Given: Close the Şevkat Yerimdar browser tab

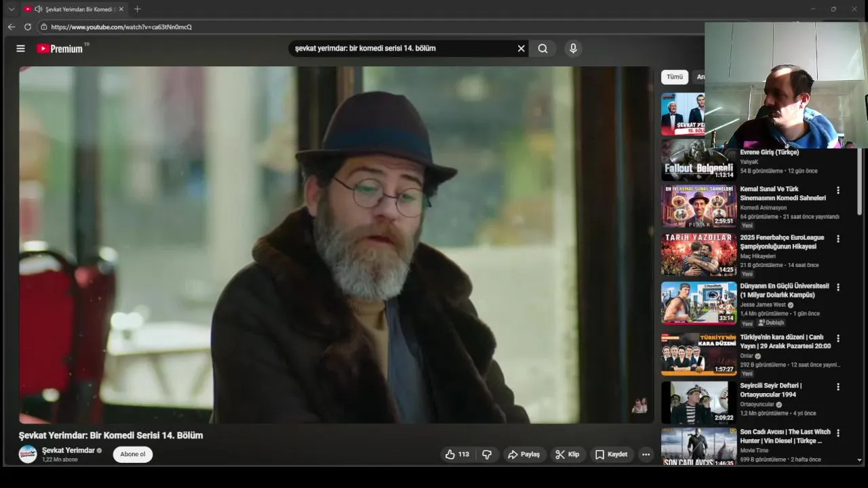Looking at the screenshot, I should (121, 9).
